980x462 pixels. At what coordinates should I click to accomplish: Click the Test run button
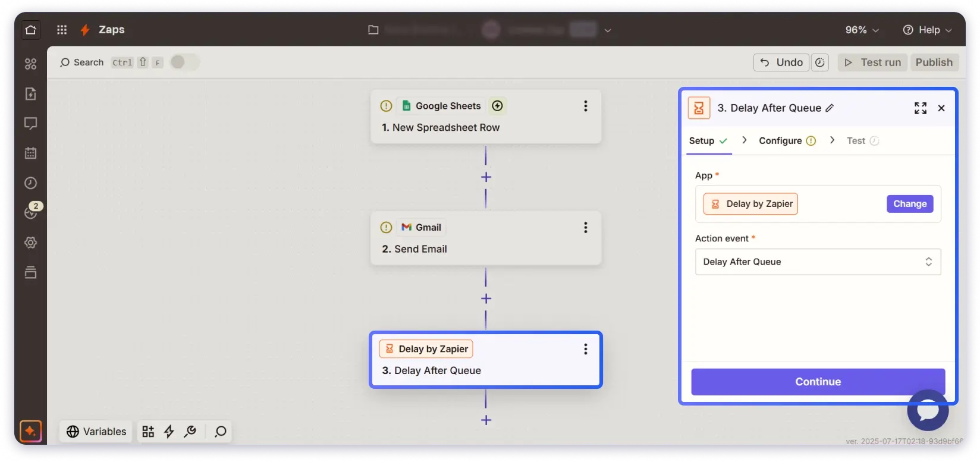coord(872,62)
